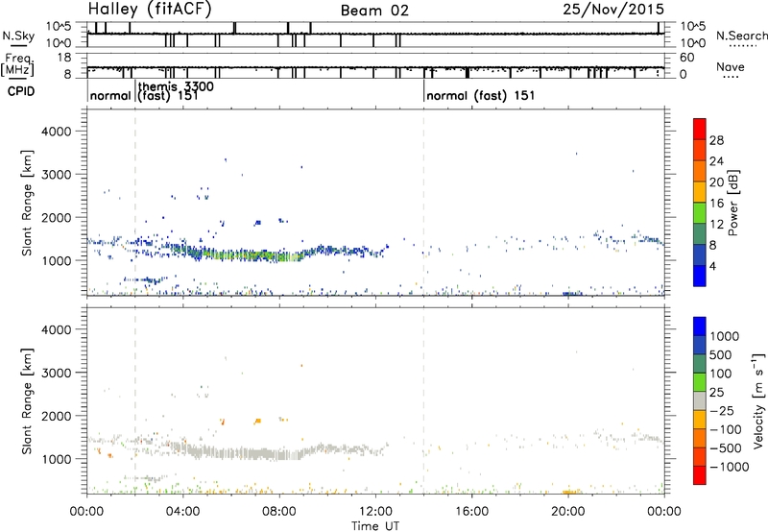Pick the light green 12–16 dB power swatch
This screenshot has height=532, width=768.
(700, 213)
